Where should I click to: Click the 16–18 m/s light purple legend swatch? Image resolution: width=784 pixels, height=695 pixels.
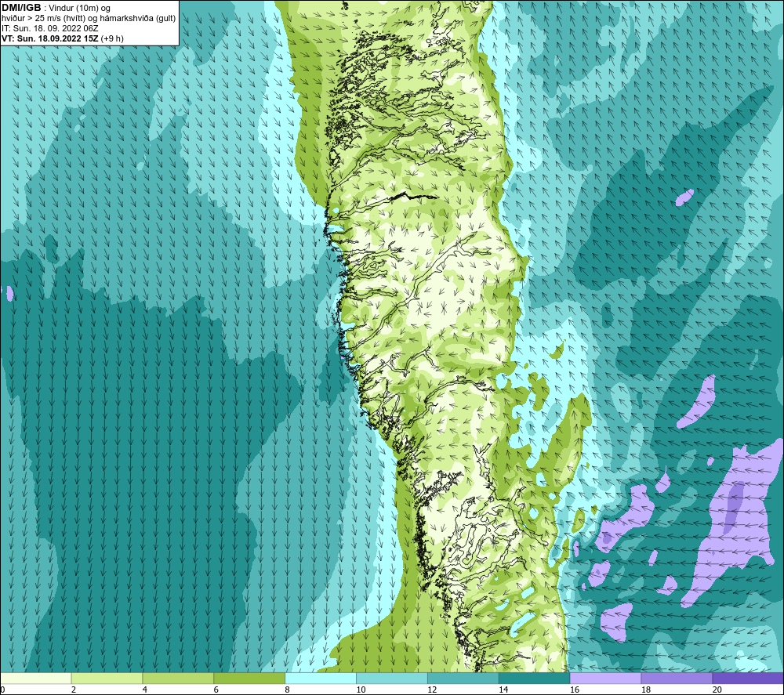pyautogui.click(x=605, y=678)
